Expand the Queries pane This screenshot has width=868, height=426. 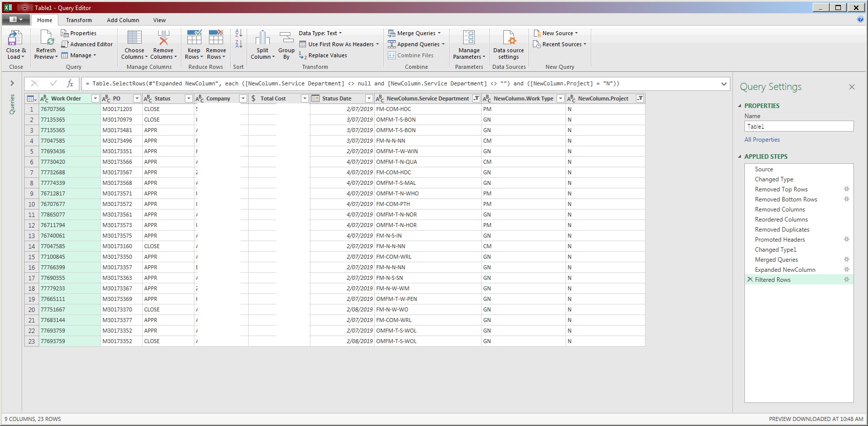[x=12, y=83]
